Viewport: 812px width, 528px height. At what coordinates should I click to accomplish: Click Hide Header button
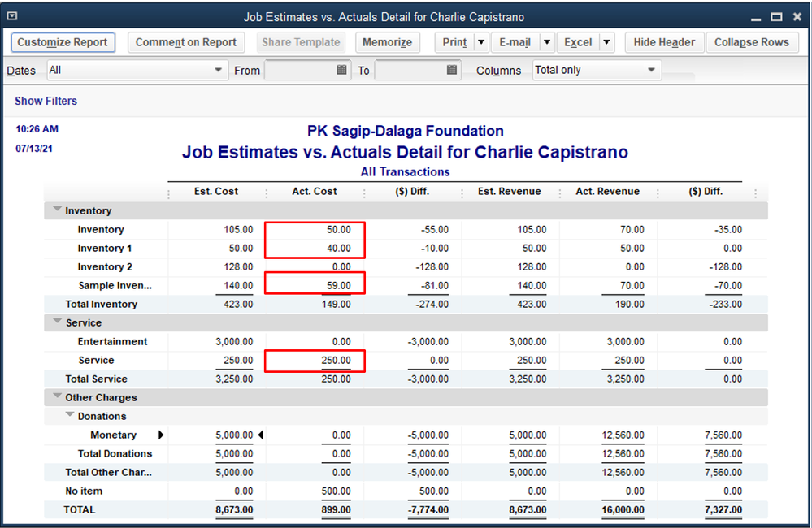click(x=664, y=42)
